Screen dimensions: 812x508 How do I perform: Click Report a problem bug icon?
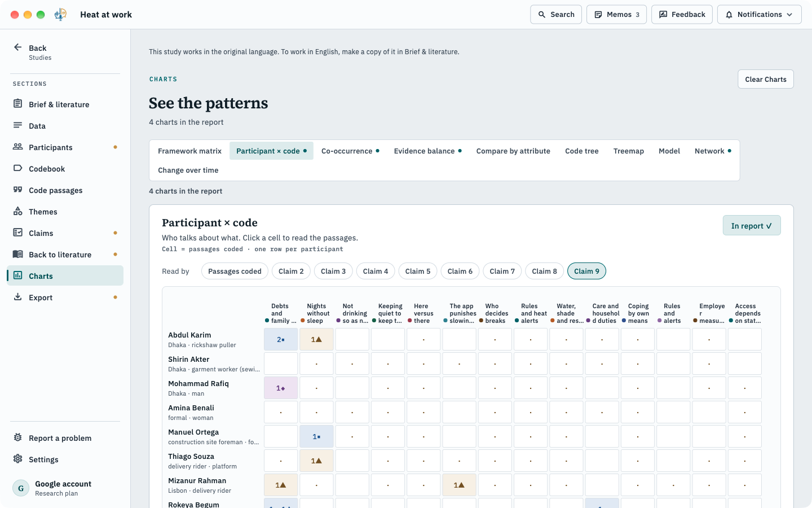[18, 437]
